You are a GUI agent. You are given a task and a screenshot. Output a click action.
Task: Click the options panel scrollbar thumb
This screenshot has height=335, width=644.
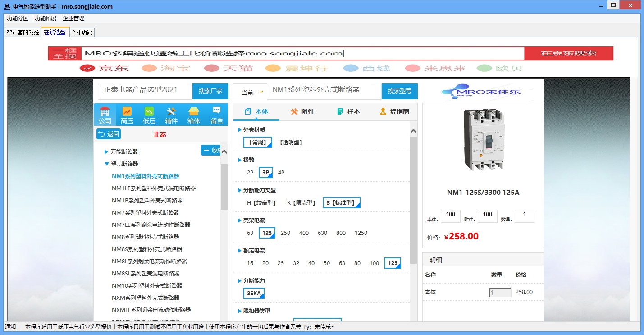coord(413,201)
